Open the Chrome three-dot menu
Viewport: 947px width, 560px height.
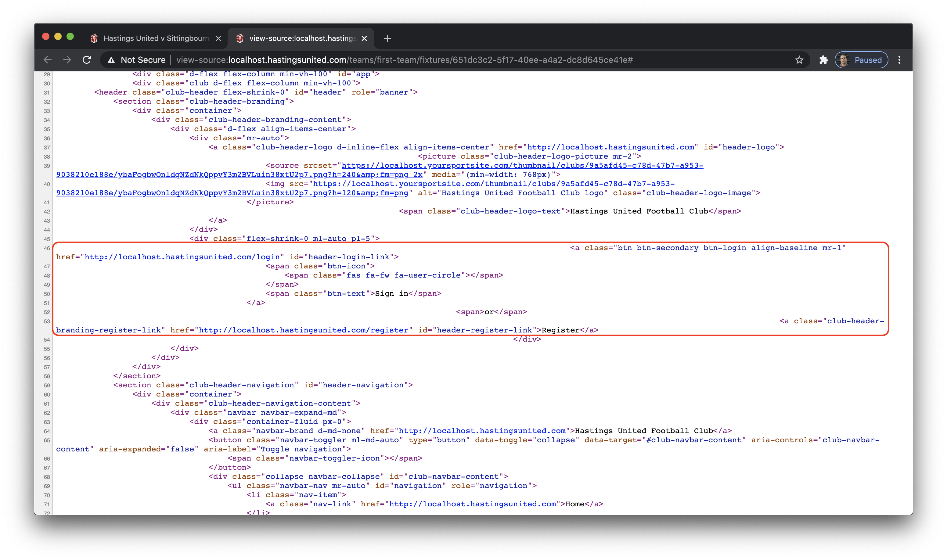899,60
